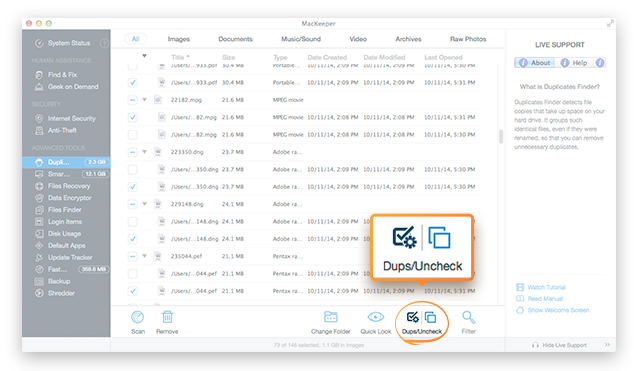Image resolution: width=634 pixels, height=371 pixels.
Task: Click the About button in Live Support
Action: pos(535,63)
